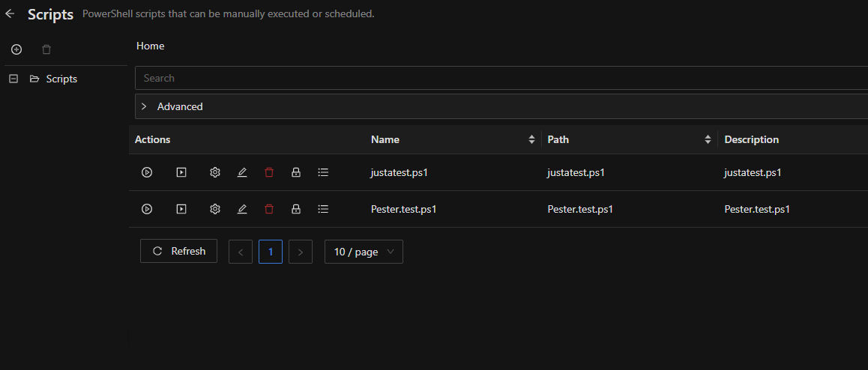This screenshot has height=370, width=868.
Task: Click the square play icon for Pester.test.ps1
Action: point(181,209)
